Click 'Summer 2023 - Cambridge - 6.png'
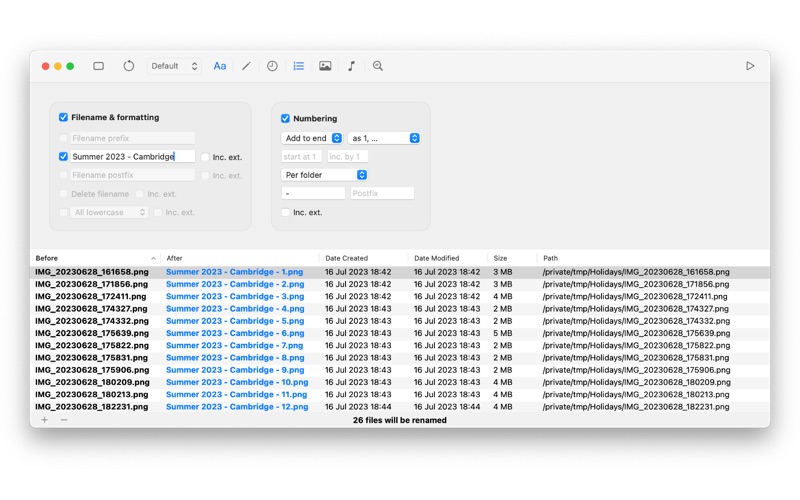This screenshot has width=800, height=500. tap(235, 333)
